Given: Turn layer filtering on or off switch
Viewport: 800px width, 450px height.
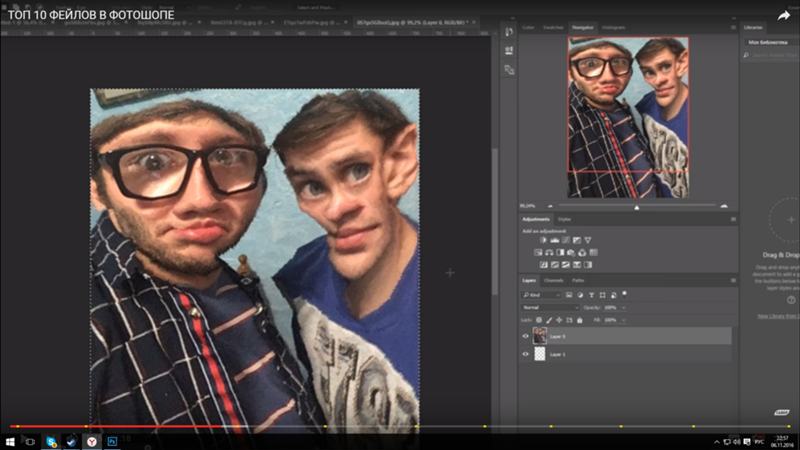Looking at the screenshot, I should pyautogui.click(x=624, y=294).
